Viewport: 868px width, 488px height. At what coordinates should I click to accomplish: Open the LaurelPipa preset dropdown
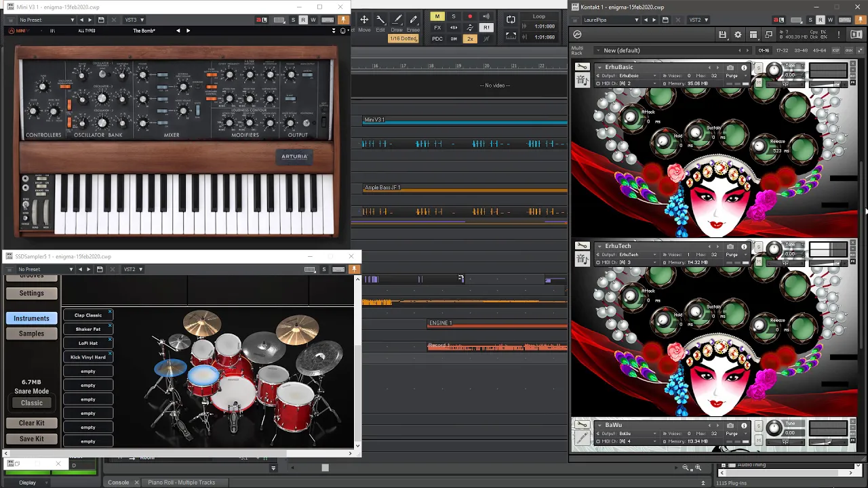click(611, 20)
